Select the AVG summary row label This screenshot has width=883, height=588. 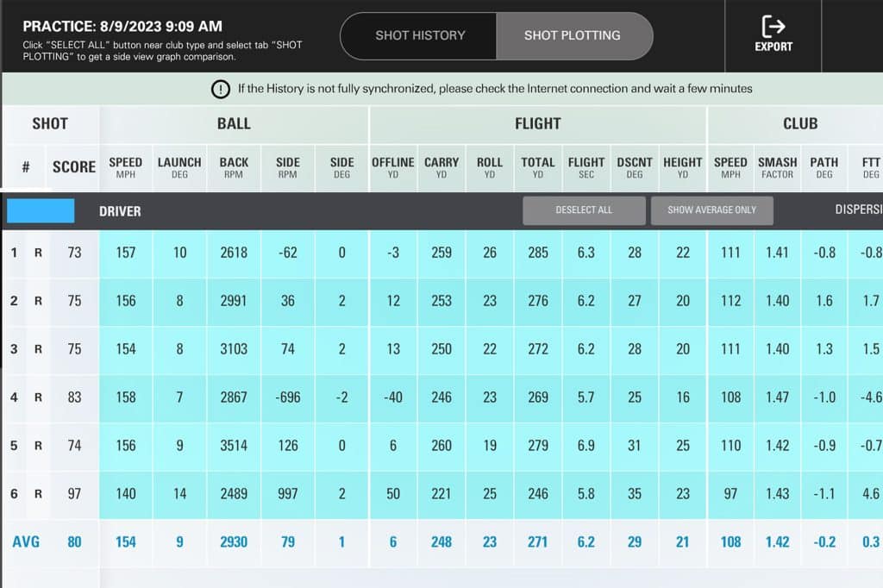(26, 542)
